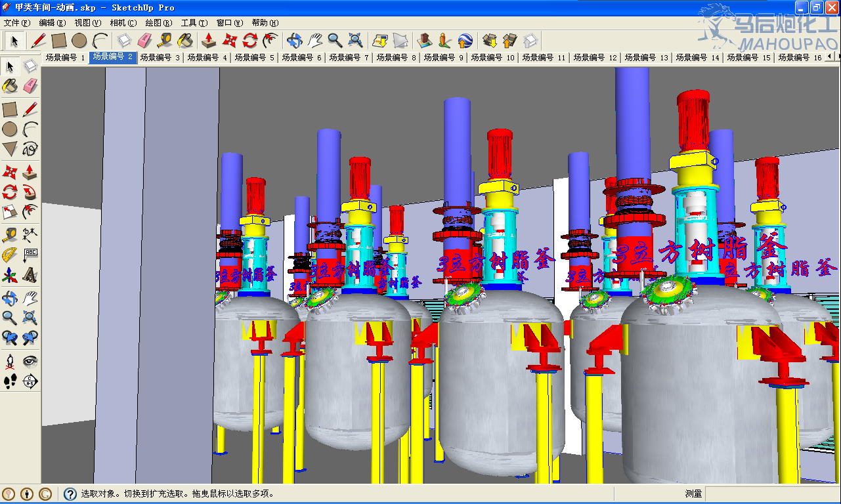The height and width of the screenshot is (504, 841).
Task: Switch to scene tab 场景编号 15
Action: pos(748,58)
